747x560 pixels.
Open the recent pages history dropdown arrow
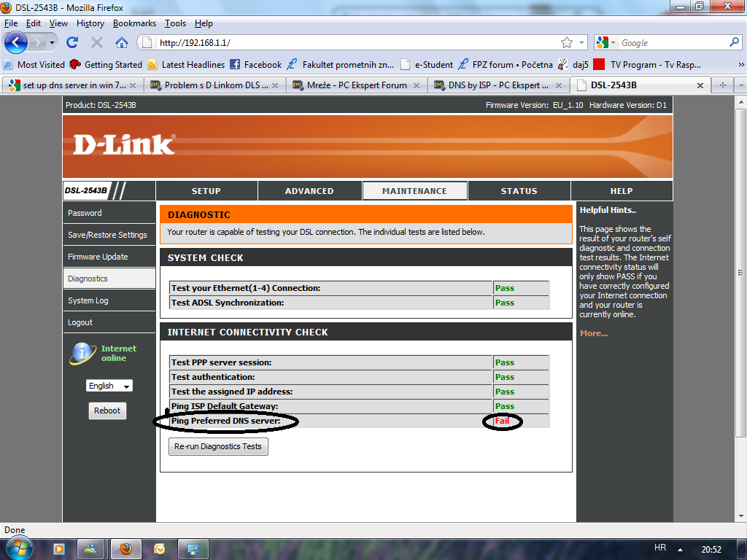click(52, 43)
